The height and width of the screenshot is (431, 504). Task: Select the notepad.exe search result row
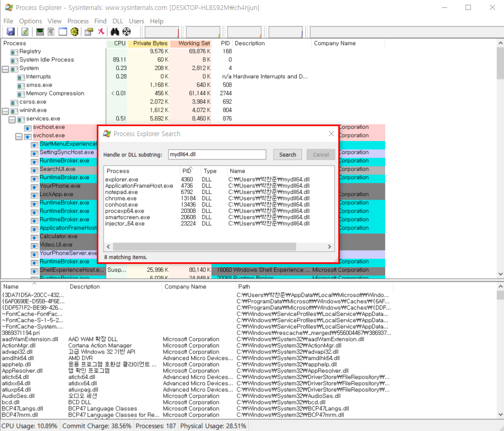pos(218,192)
